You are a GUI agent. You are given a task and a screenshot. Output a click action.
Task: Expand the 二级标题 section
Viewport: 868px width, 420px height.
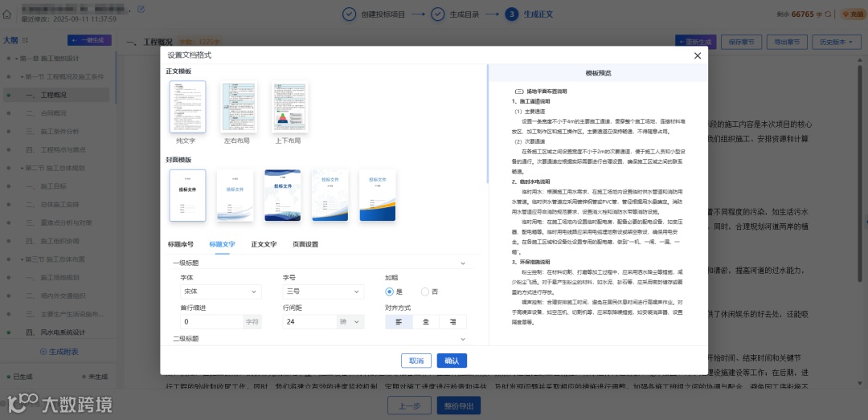coord(463,339)
